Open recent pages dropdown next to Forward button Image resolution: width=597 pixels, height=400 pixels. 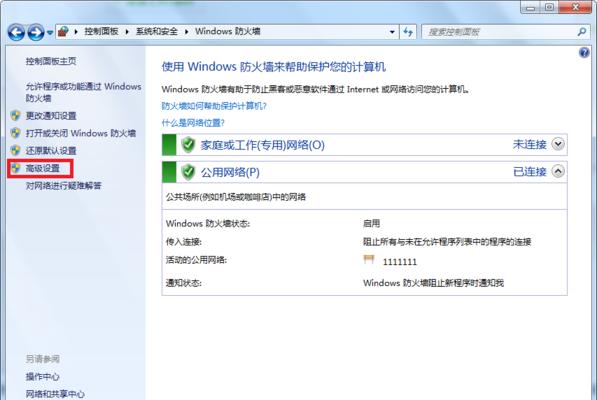pos(50,33)
